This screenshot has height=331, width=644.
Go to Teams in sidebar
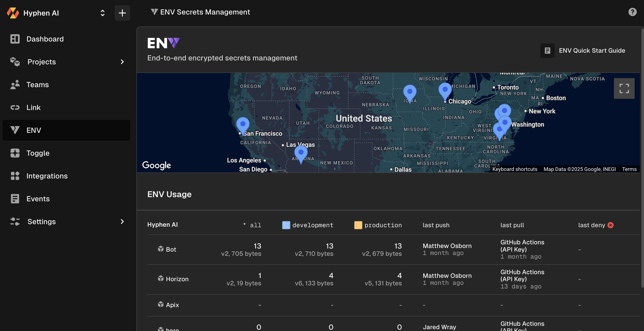click(66, 85)
